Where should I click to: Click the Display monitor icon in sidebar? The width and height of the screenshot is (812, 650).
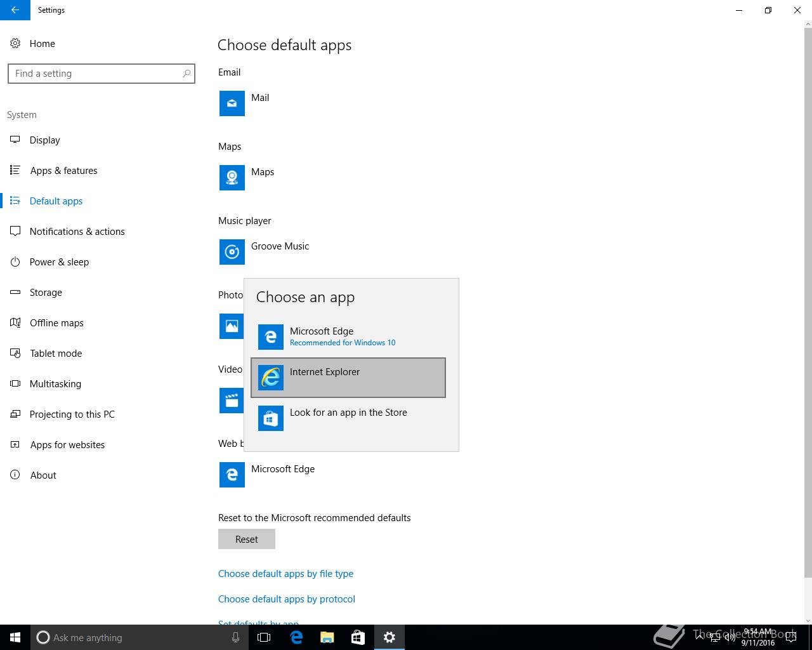(15, 140)
